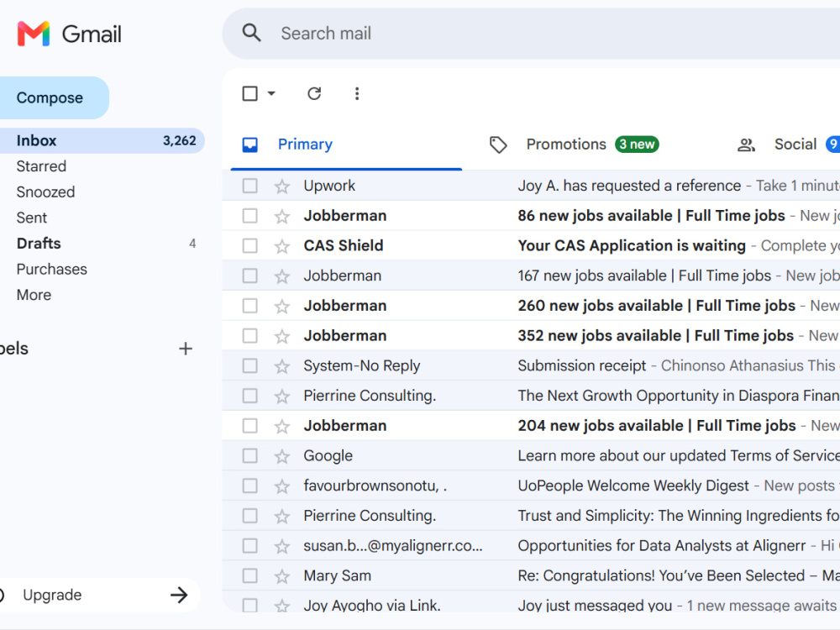The image size is (840, 630).
Task: Star the 260 new jobs Jobberman email
Action: (281, 307)
